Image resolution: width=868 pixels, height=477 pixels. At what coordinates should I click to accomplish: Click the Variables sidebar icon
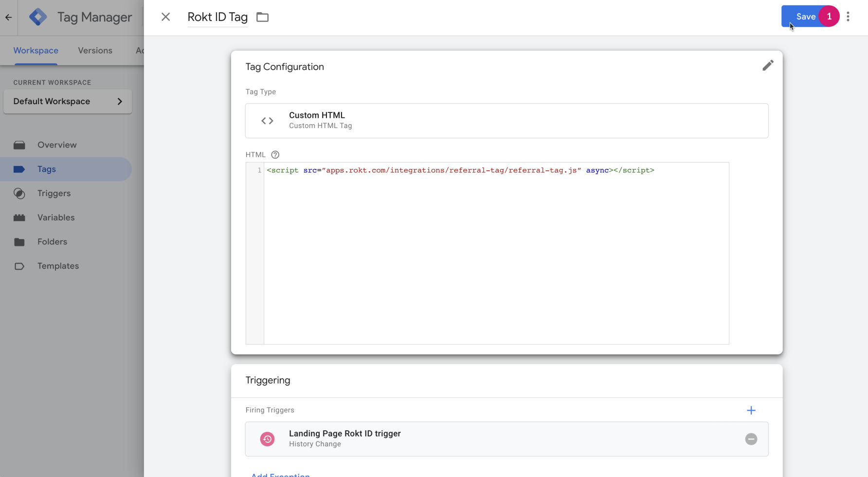pos(19,218)
